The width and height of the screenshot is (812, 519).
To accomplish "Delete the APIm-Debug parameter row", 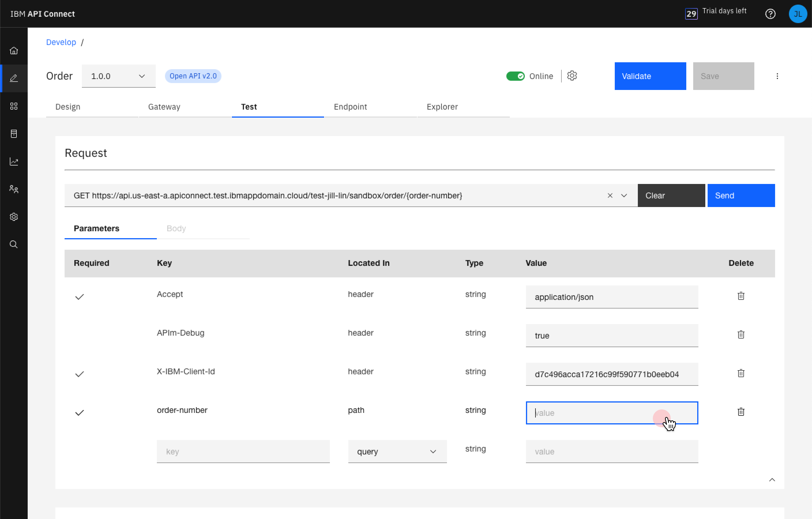I will [740, 334].
